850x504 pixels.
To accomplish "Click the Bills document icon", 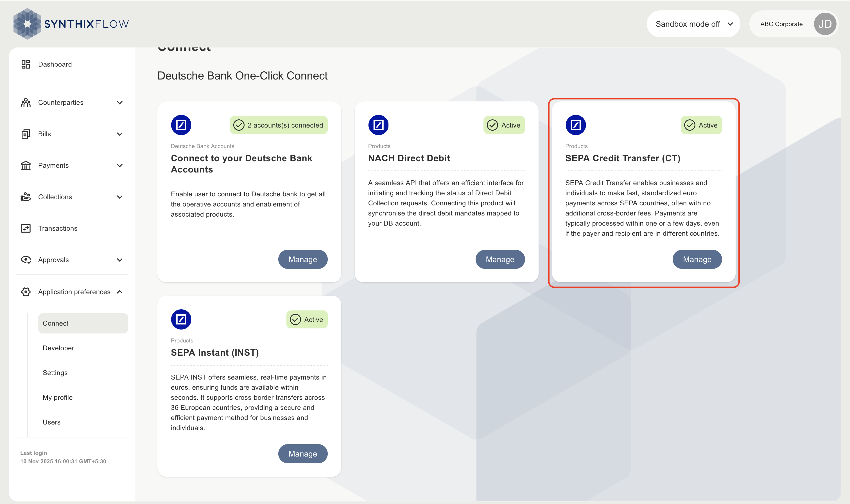I will [26, 134].
